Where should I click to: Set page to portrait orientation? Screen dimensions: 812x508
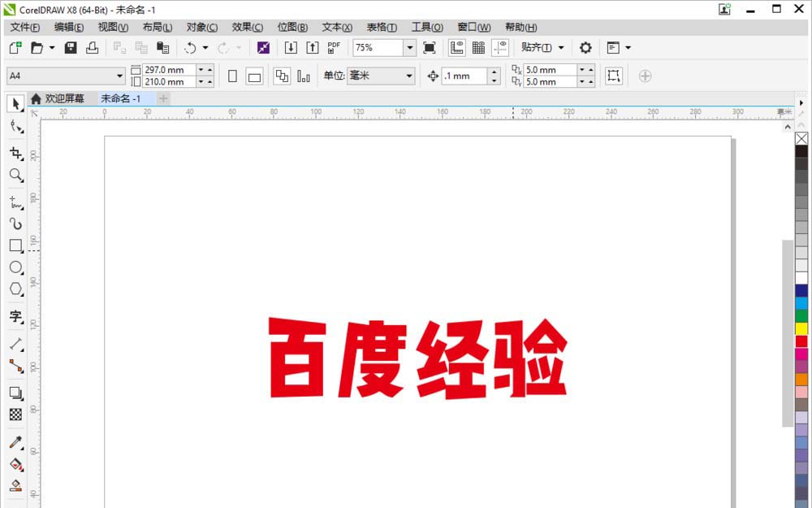232,76
